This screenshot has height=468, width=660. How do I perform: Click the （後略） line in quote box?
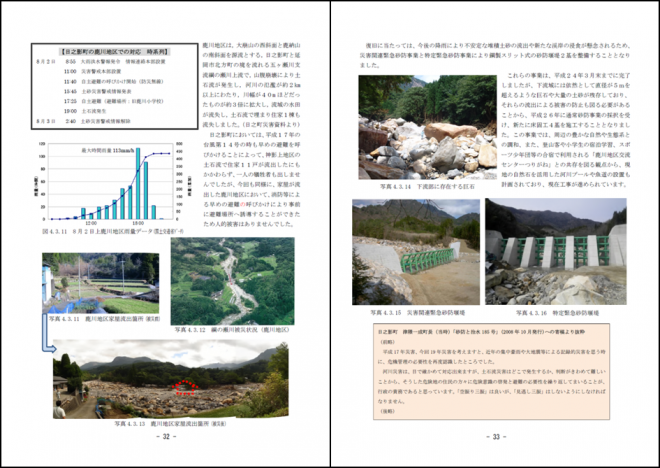click(x=385, y=411)
